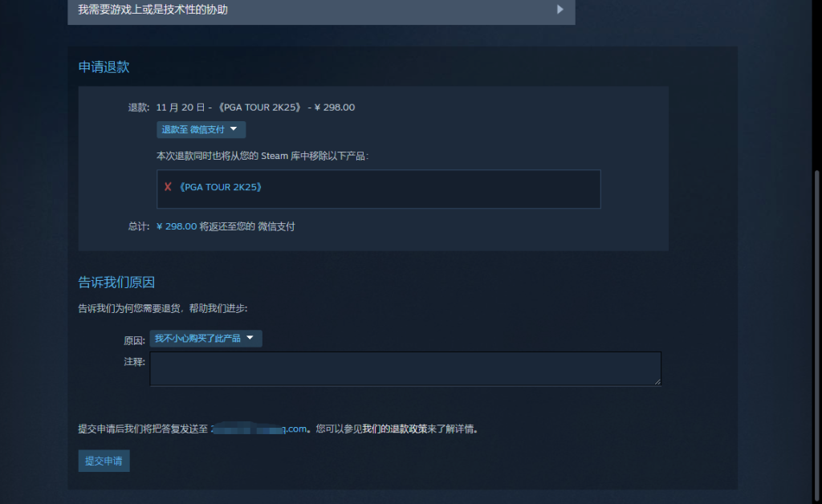Click the 告诉我们原因 section heading
Screen dimensions: 822x504
(116, 282)
